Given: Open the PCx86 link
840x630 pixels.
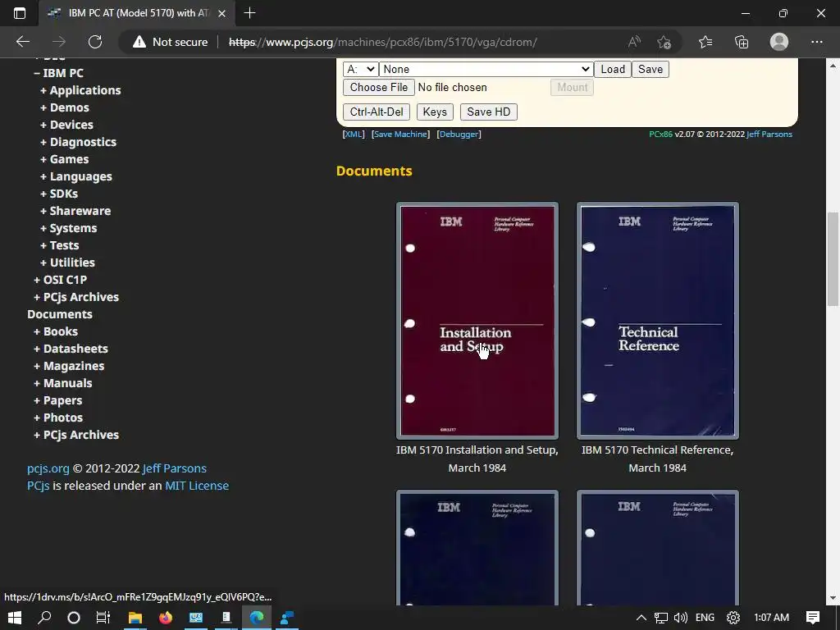Looking at the screenshot, I should [x=660, y=134].
